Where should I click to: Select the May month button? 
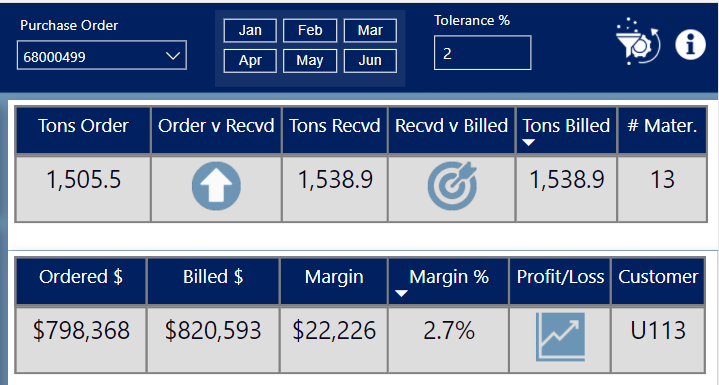[x=310, y=60]
